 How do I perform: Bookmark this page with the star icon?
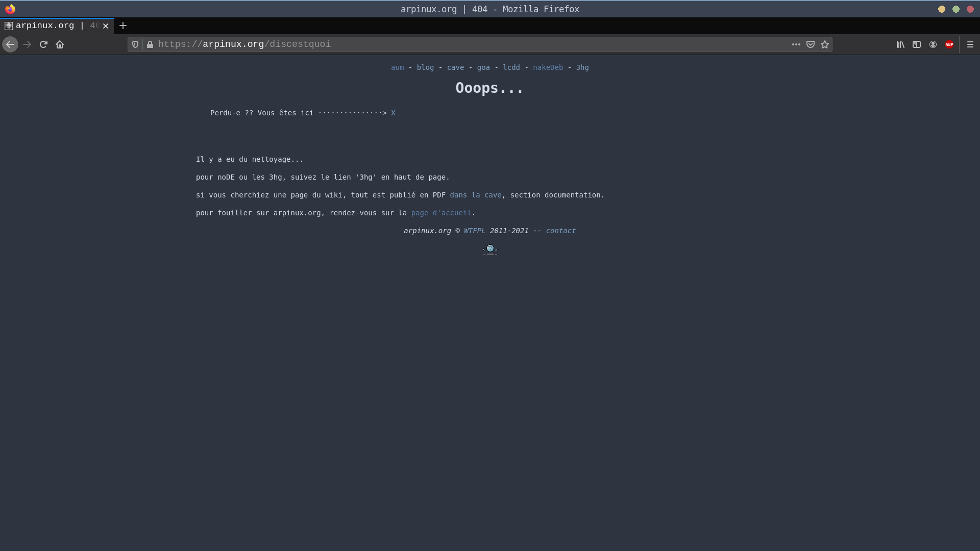tap(825, 44)
